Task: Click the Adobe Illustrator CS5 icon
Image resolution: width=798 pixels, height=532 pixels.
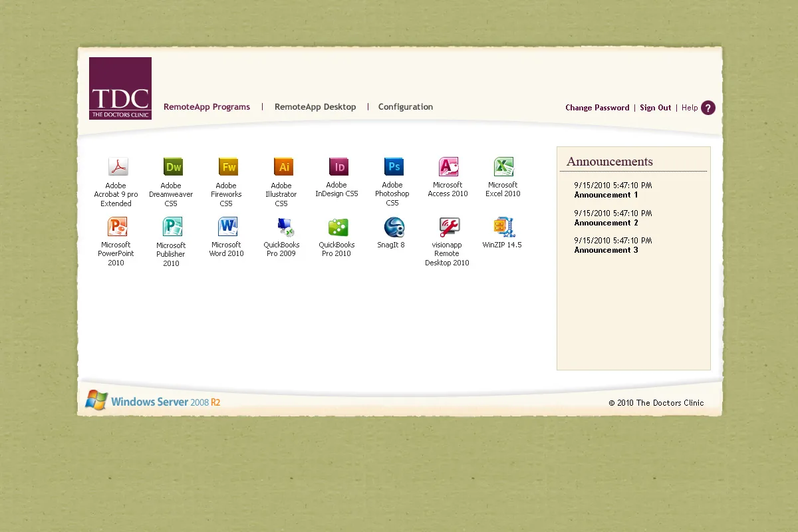Action: (283, 166)
